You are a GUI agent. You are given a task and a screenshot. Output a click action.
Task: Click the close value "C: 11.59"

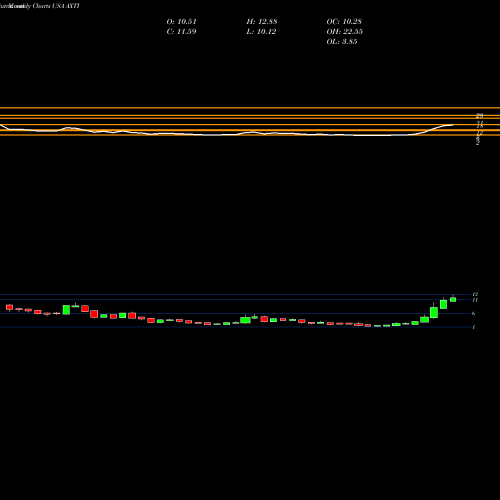(181, 32)
